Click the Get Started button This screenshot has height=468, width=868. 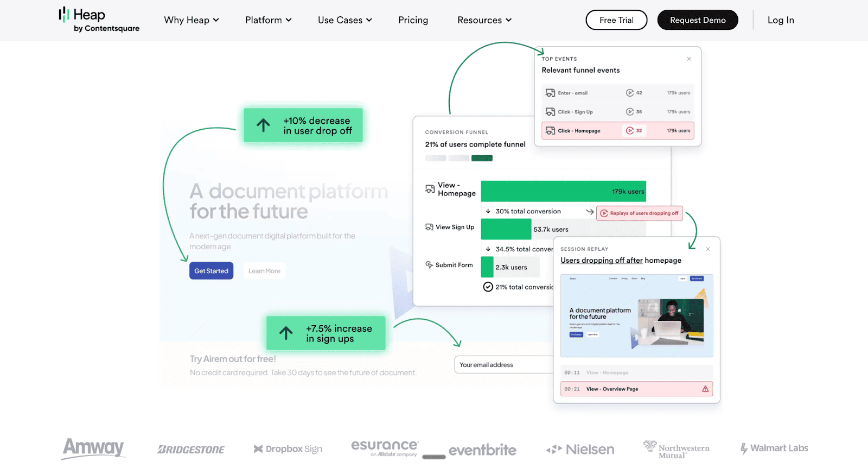pyautogui.click(x=211, y=271)
